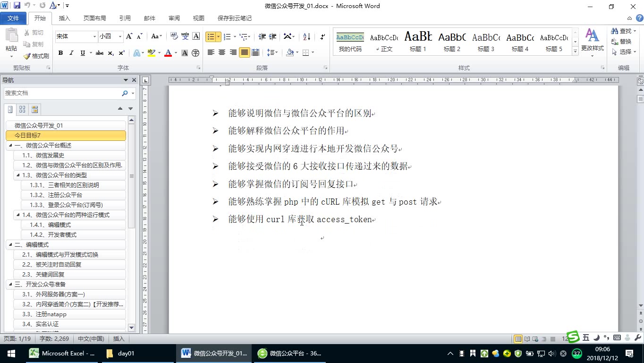This screenshot has height=363, width=644.
Task: Click the 替换 replace button
Action: coord(621,41)
